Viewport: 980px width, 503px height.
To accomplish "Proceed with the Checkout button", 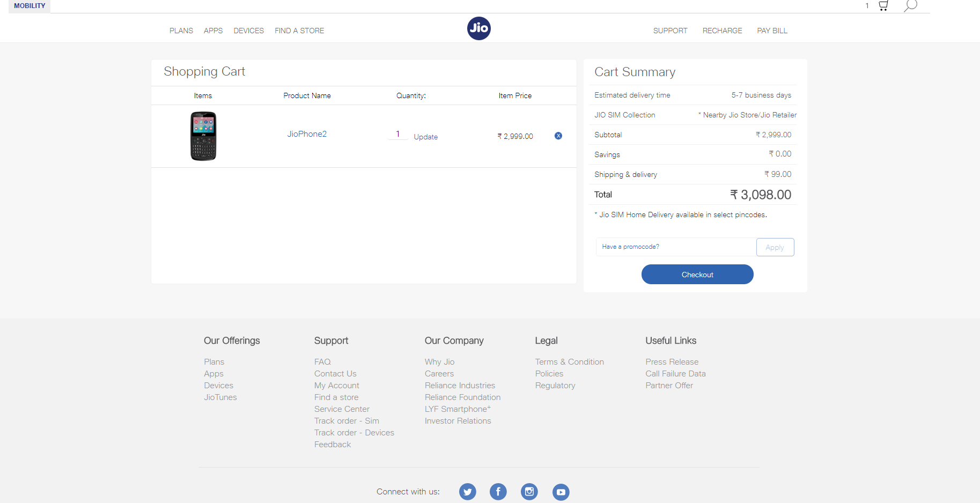I will click(697, 275).
